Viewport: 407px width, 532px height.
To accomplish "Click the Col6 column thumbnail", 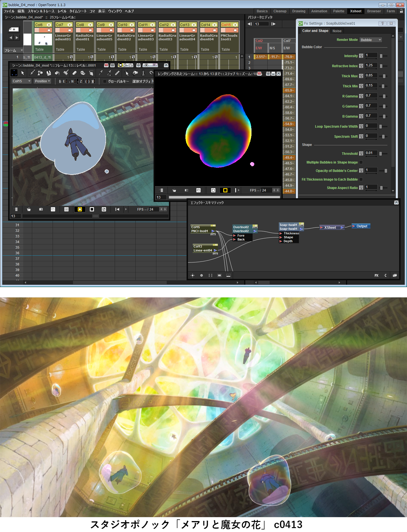I will click(43, 39).
